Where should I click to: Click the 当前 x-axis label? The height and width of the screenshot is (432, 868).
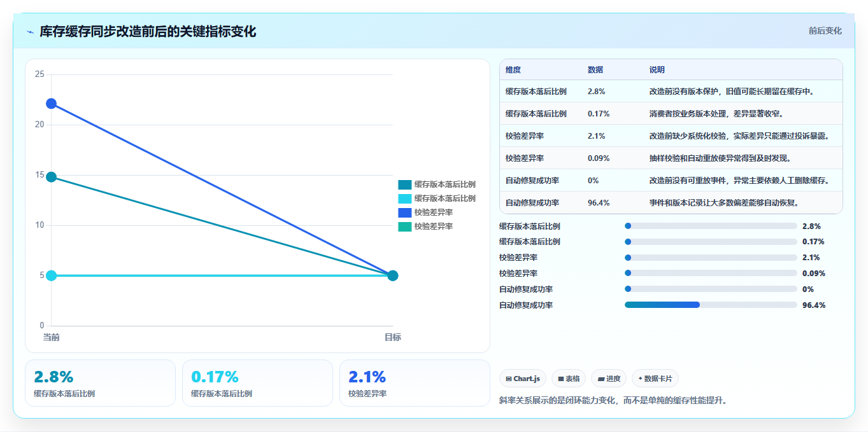click(x=51, y=337)
